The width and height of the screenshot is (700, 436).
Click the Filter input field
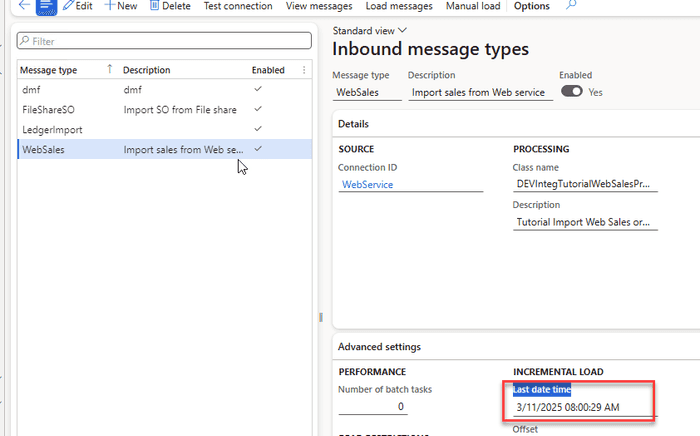pyautogui.click(x=166, y=42)
